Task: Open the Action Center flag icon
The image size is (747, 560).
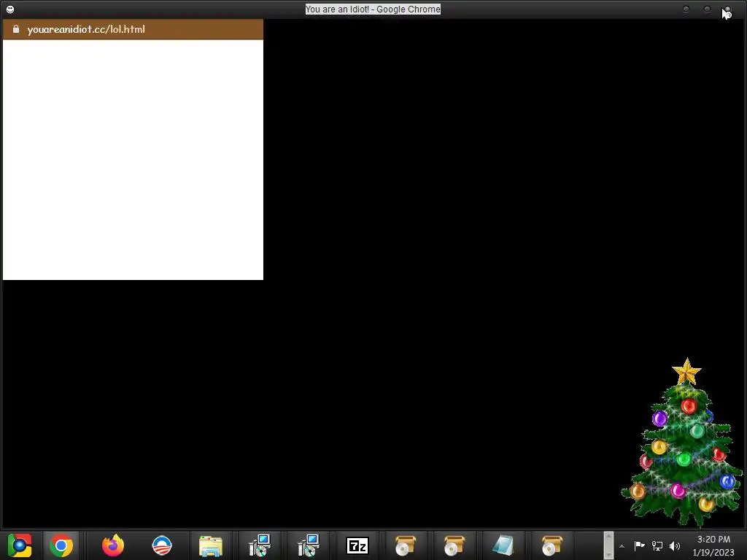Action: (x=639, y=545)
